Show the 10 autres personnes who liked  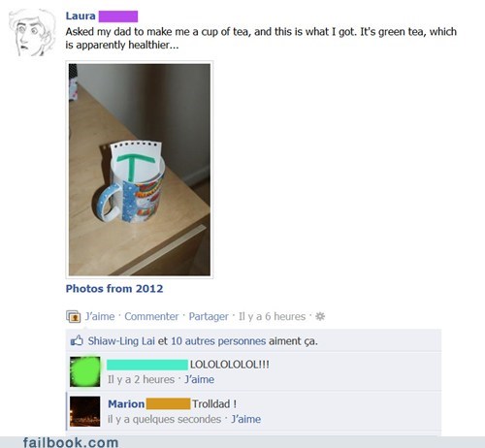[218, 340]
